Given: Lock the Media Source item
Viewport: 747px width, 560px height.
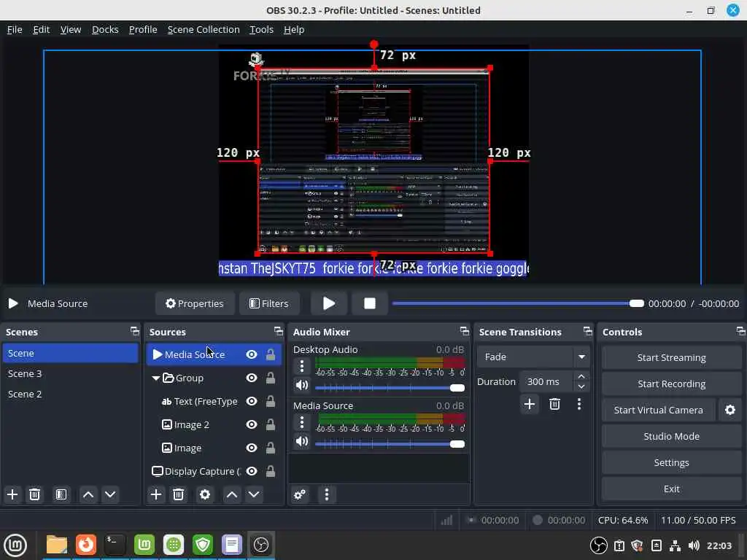Looking at the screenshot, I should [270, 355].
